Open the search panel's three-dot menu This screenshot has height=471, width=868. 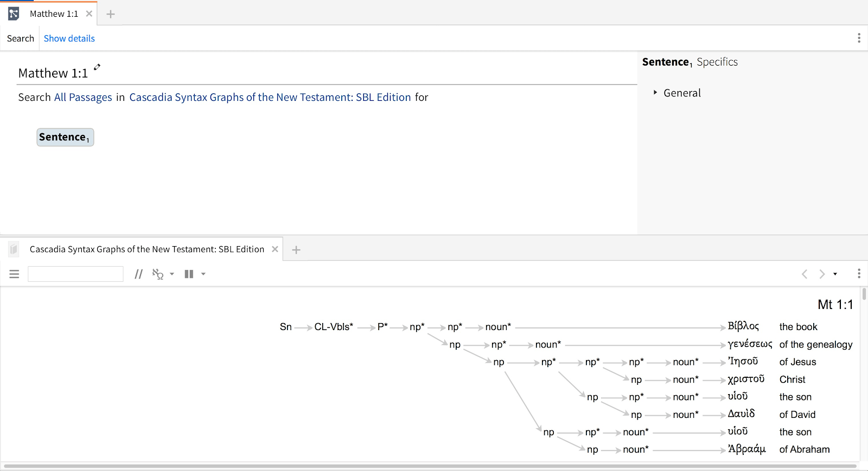click(x=859, y=38)
